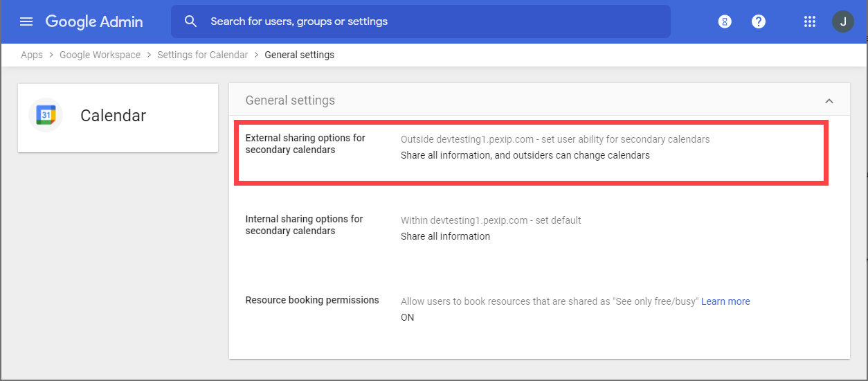Image resolution: width=868 pixels, height=381 pixels.
Task: Expand Internal sharing options for secondary calendars
Action: pos(304,225)
